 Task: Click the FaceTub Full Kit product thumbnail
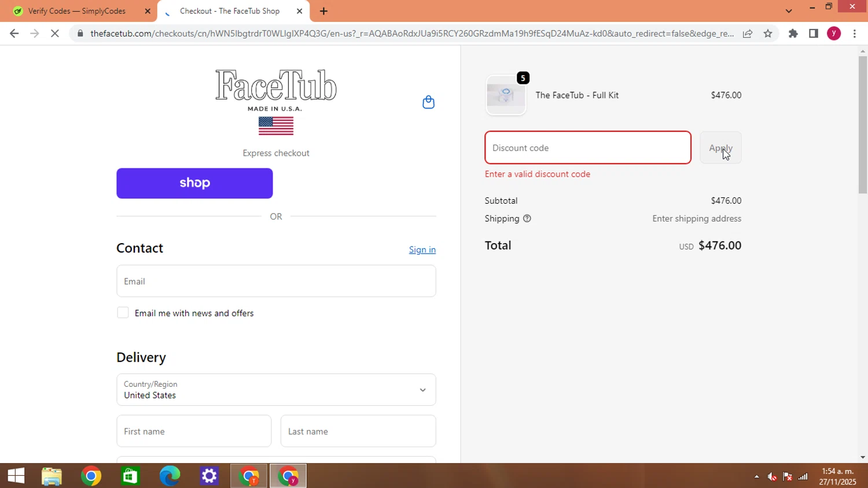point(506,95)
